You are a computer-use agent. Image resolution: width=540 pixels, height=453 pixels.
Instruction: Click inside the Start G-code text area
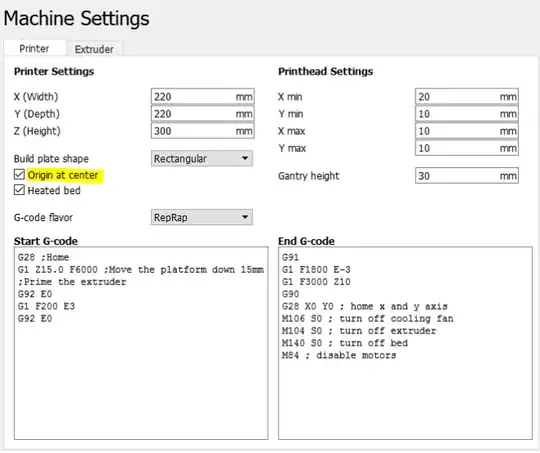pos(141,343)
